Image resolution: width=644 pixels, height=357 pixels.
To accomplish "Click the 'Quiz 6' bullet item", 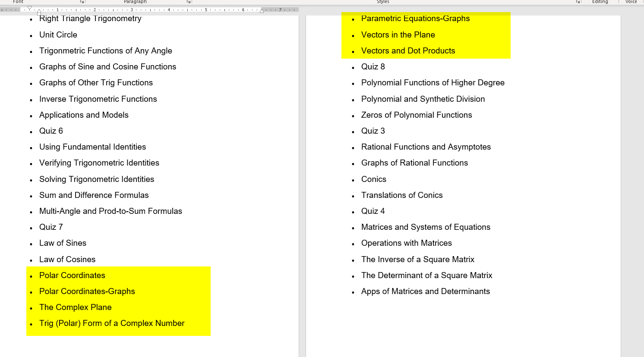I will [x=51, y=131].
